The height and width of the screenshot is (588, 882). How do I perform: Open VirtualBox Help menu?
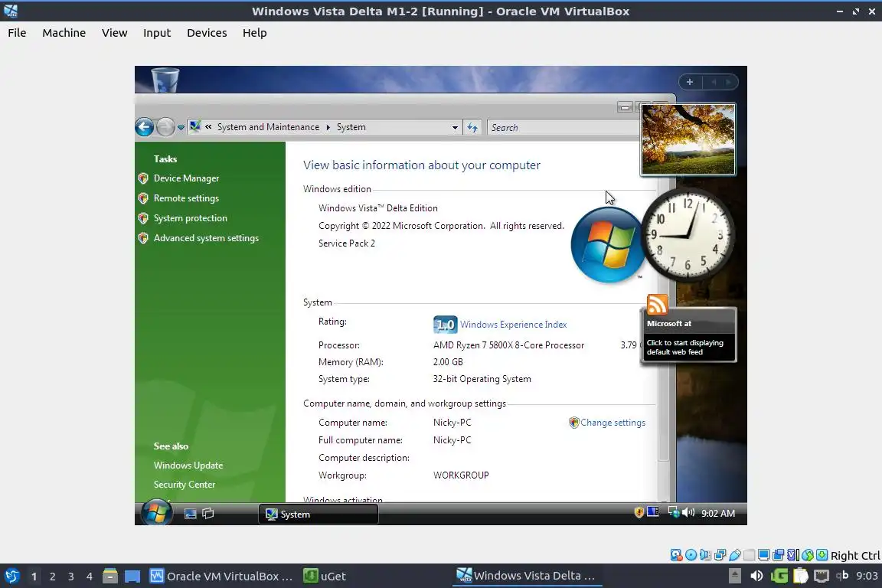tap(254, 33)
